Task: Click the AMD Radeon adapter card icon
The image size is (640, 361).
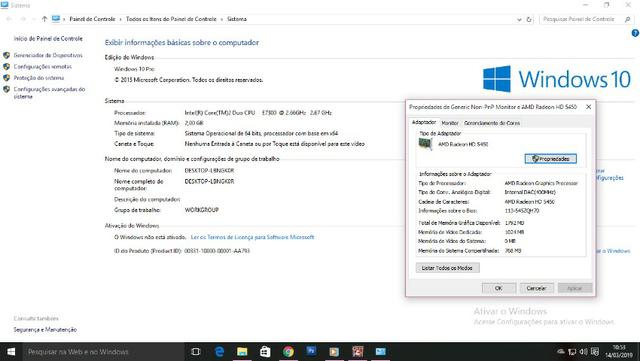Action: pyautogui.click(x=425, y=144)
